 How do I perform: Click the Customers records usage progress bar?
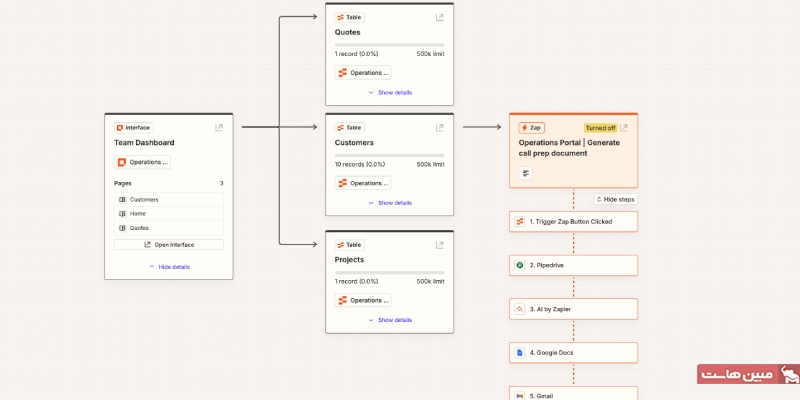tap(389, 155)
